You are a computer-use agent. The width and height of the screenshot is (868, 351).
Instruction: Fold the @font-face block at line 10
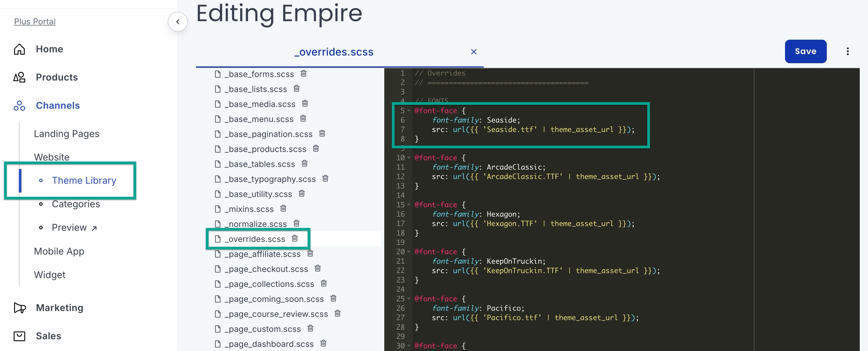click(x=409, y=158)
